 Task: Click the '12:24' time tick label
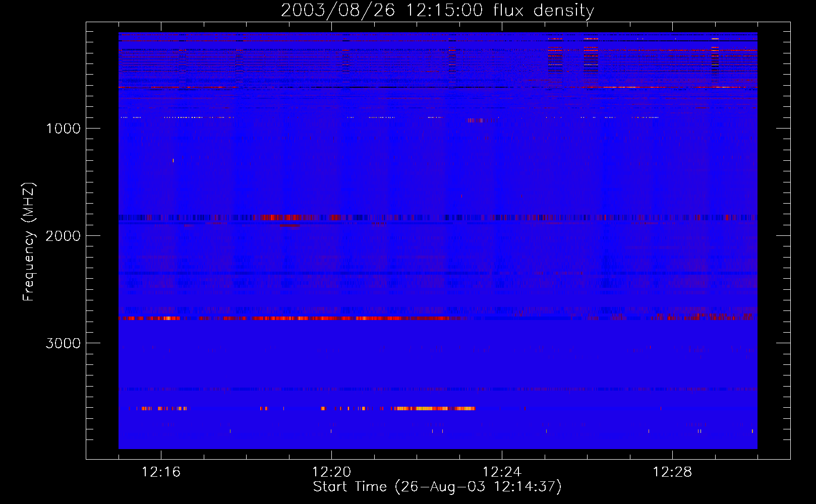502,472
